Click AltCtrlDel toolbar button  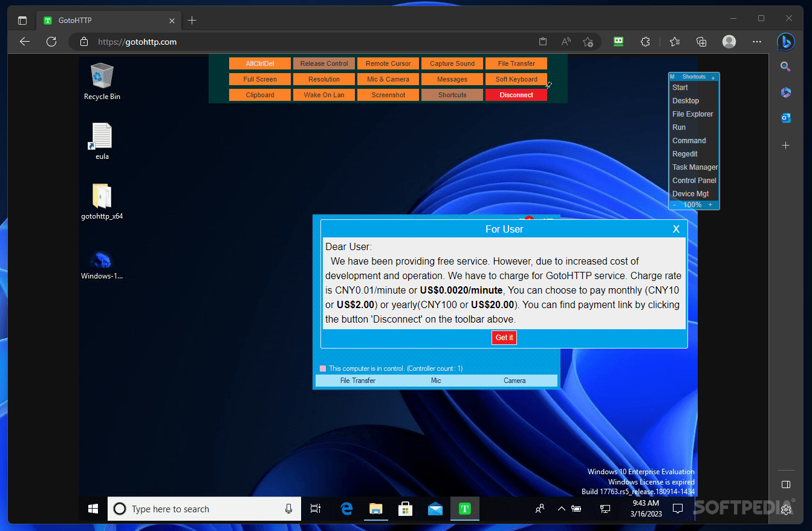(260, 63)
